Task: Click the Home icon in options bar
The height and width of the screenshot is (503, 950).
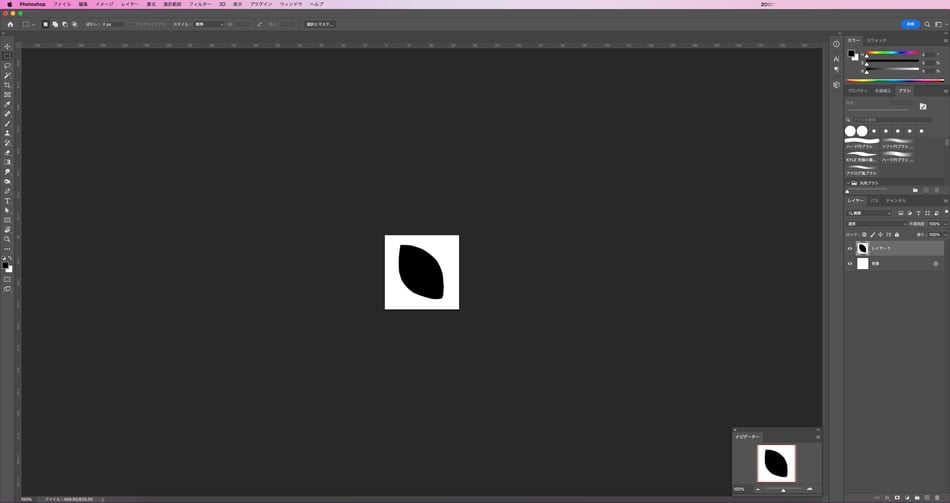Action: pos(10,24)
